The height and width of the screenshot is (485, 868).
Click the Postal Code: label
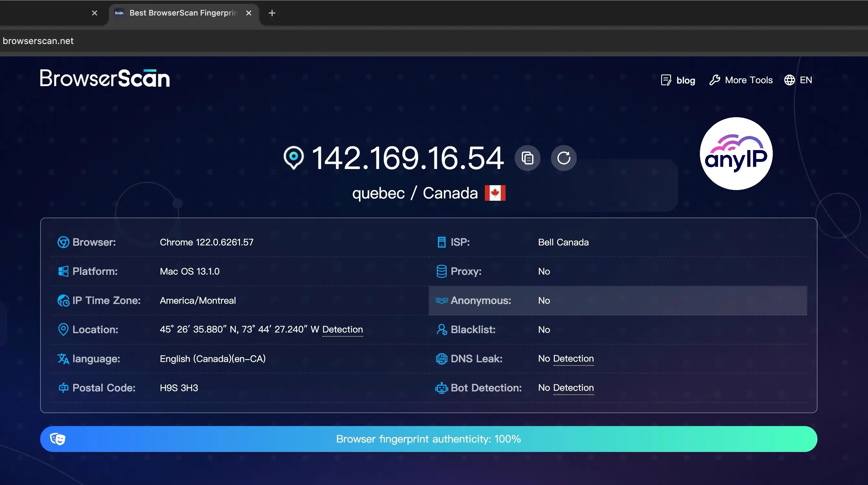tap(104, 388)
